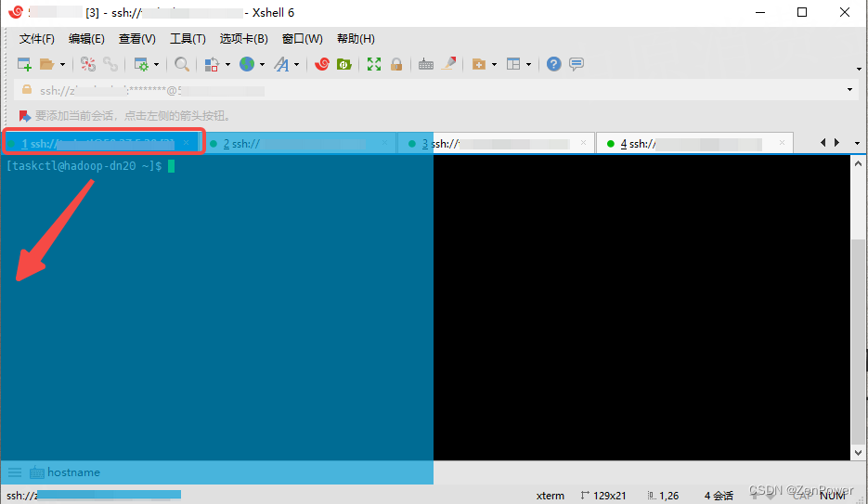
Task: Click the disconnect icon in toolbar
Action: [x=87, y=64]
